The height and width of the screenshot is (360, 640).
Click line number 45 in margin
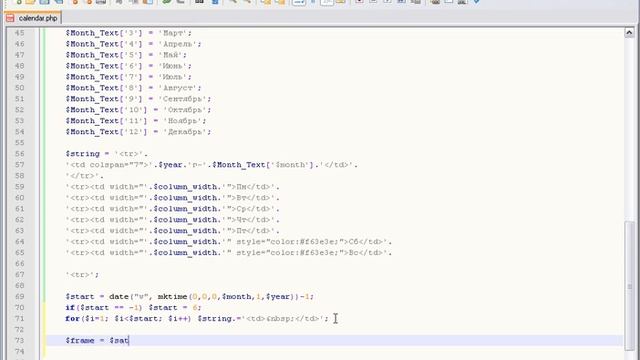point(19,33)
